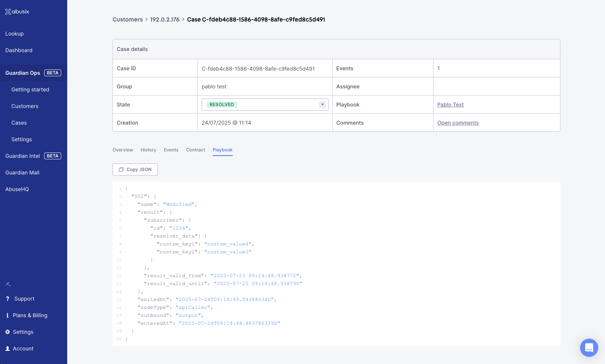Select Guardian Ops in the sidebar
The height and width of the screenshot is (364, 605).
(23, 73)
